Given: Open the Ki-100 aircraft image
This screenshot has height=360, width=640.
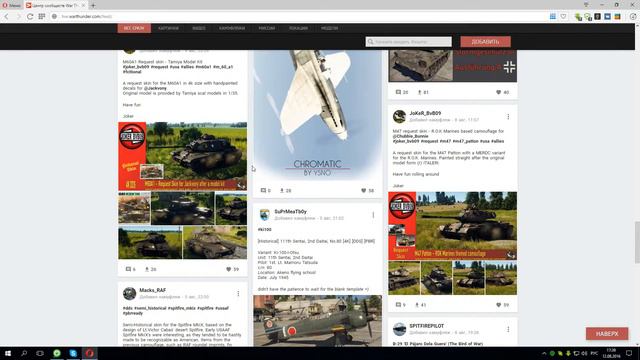Looking at the screenshot, I should 318,321.
